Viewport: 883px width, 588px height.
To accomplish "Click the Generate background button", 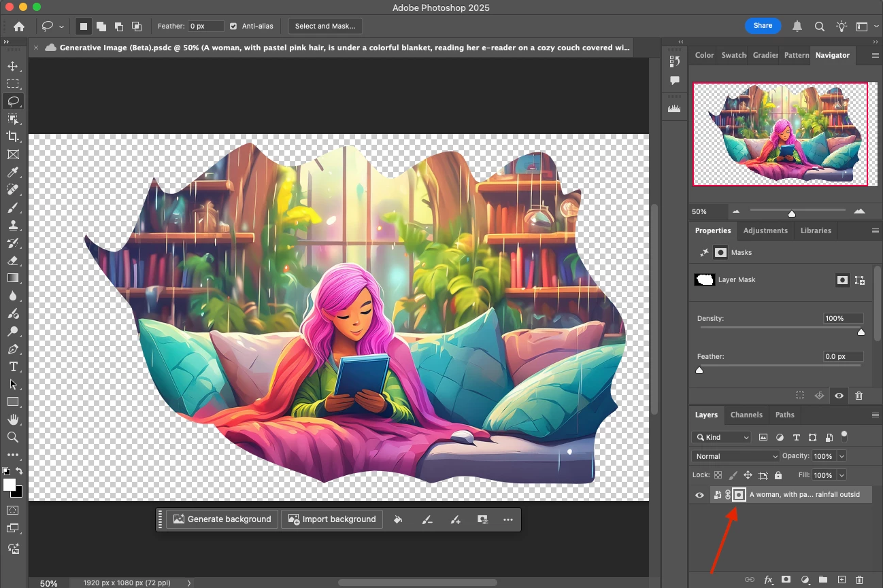I will click(x=222, y=519).
